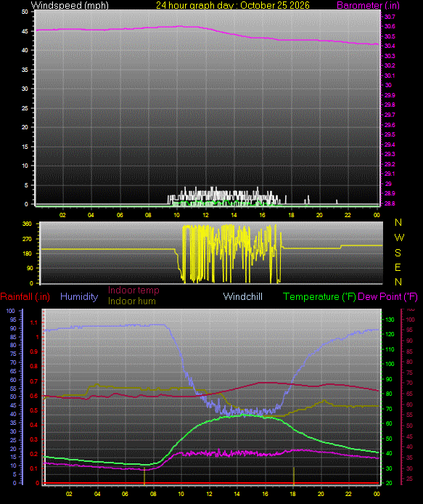The image size is (423, 504).
Task: Click the '18' hour label under bottom graph
Action: [293, 494]
